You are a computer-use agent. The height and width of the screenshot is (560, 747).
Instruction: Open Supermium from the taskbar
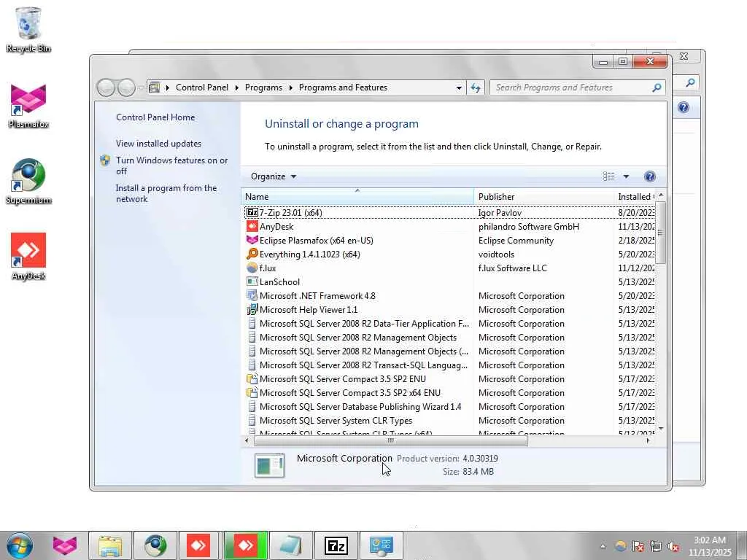tap(155, 545)
